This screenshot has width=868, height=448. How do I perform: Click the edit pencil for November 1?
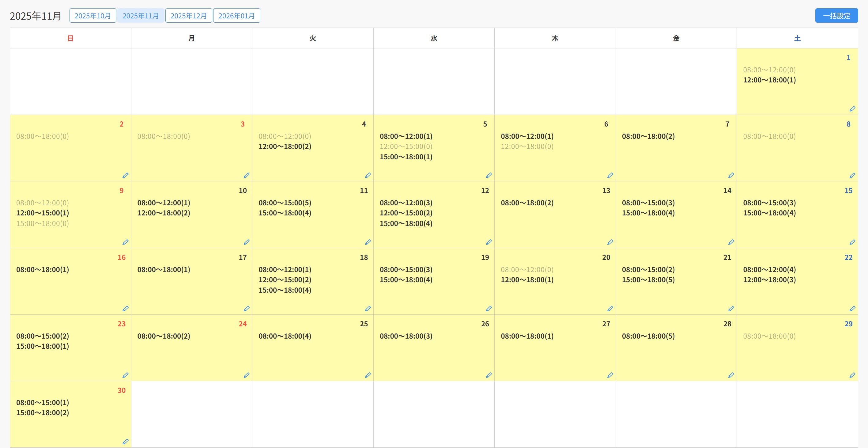(852, 109)
